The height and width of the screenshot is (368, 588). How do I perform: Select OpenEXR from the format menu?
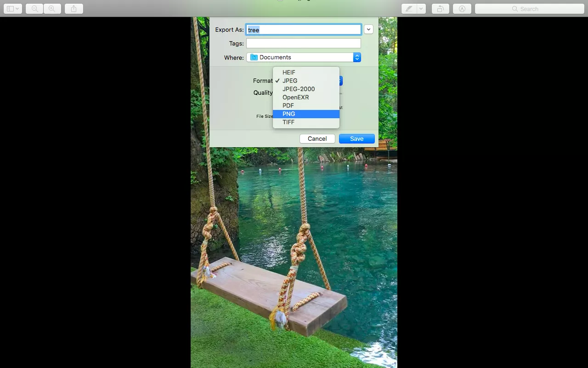(x=295, y=97)
